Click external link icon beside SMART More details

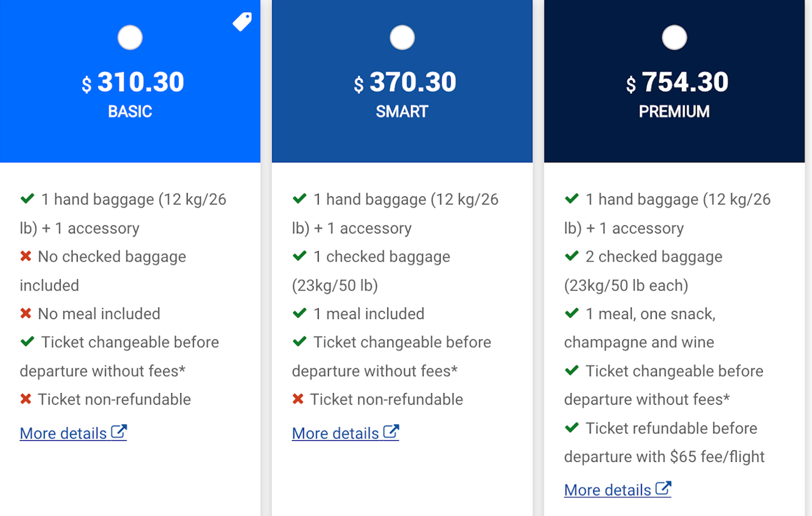(x=391, y=432)
